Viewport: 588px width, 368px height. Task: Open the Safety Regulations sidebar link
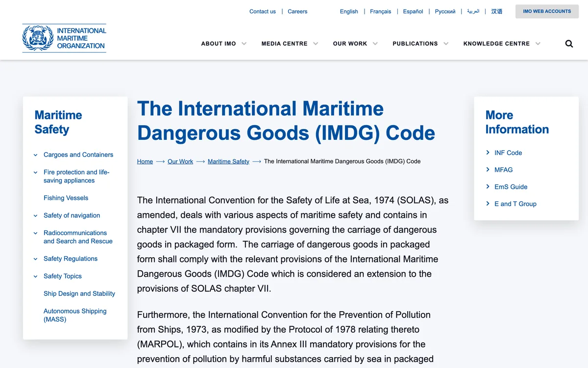(x=71, y=259)
